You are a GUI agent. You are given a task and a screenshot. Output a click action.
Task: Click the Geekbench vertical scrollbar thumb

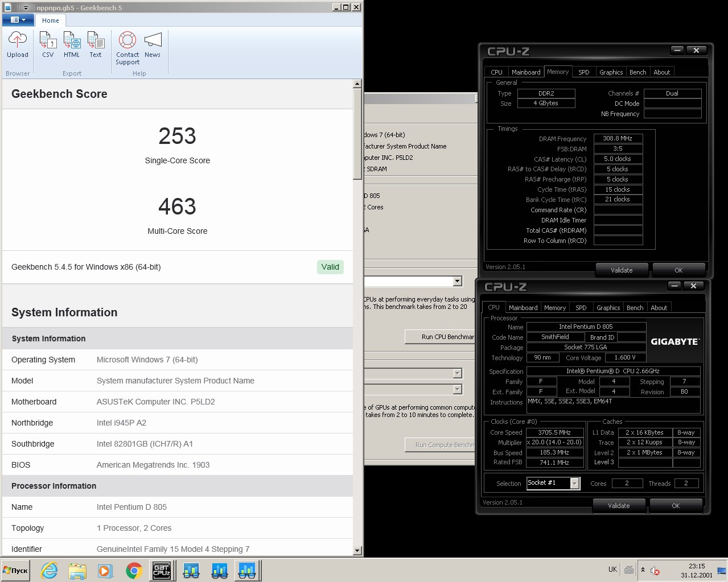tap(357, 134)
